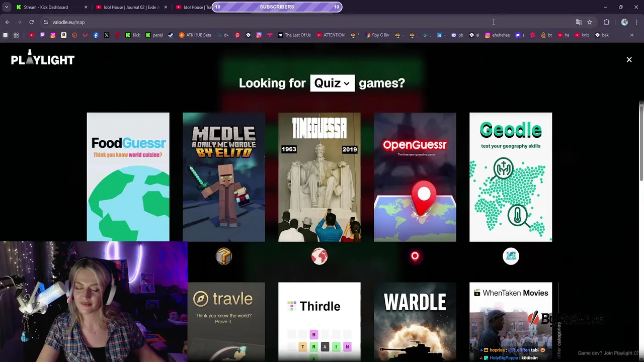This screenshot has width=644, height=362.
Task: Open the WARDLE game card
Action: point(415,322)
